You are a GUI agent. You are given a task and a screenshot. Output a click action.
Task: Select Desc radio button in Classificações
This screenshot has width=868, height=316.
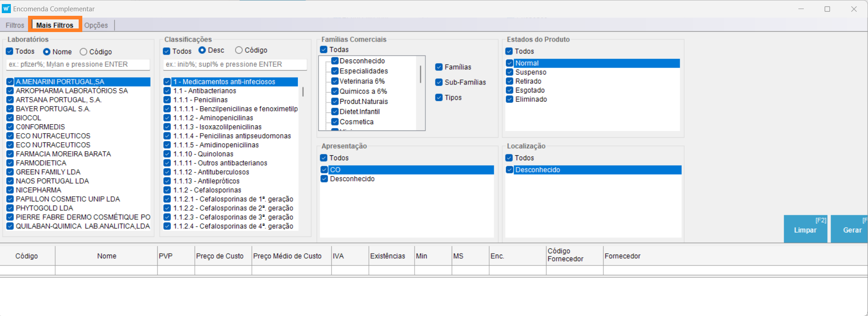point(203,50)
